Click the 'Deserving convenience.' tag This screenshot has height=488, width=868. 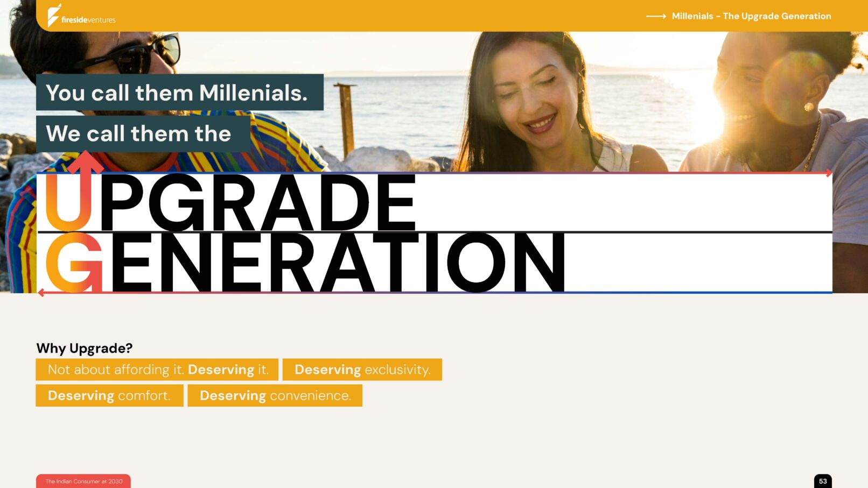coord(275,395)
